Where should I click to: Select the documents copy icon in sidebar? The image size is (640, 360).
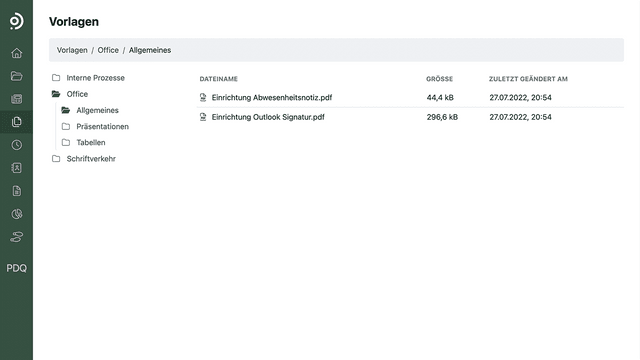16,122
